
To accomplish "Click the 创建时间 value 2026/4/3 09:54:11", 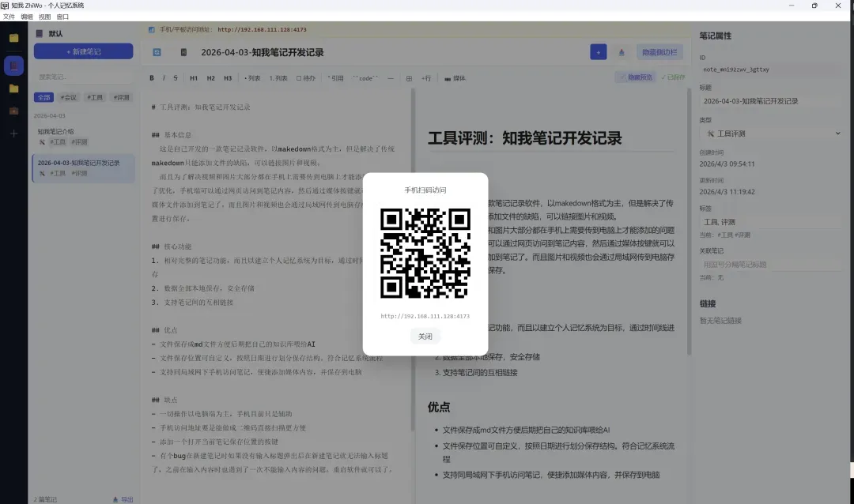I will (727, 164).
